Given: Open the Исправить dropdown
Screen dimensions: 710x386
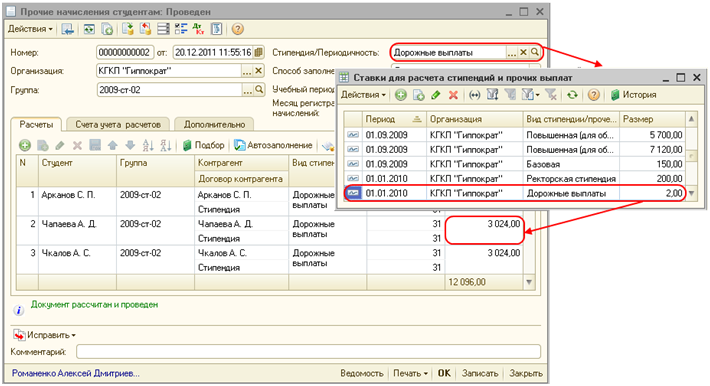Looking at the screenshot, I should (x=45, y=335).
